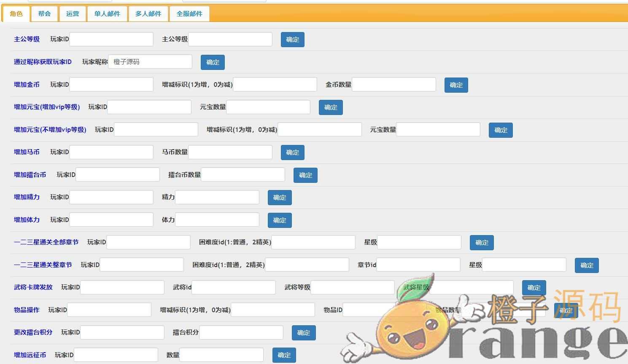Image resolution: width=628 pixels, height=364 pixels.
Task: Click the 章节id input field
Action: click(418, 265)
